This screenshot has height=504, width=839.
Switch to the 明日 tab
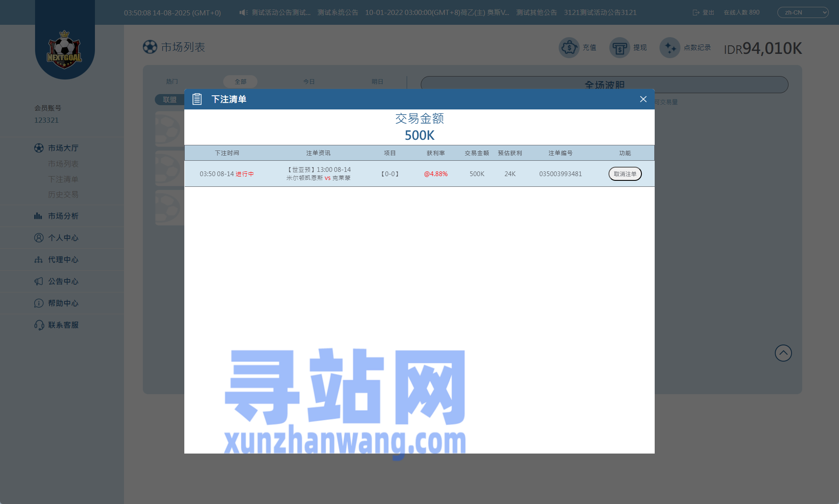[377, 82]
